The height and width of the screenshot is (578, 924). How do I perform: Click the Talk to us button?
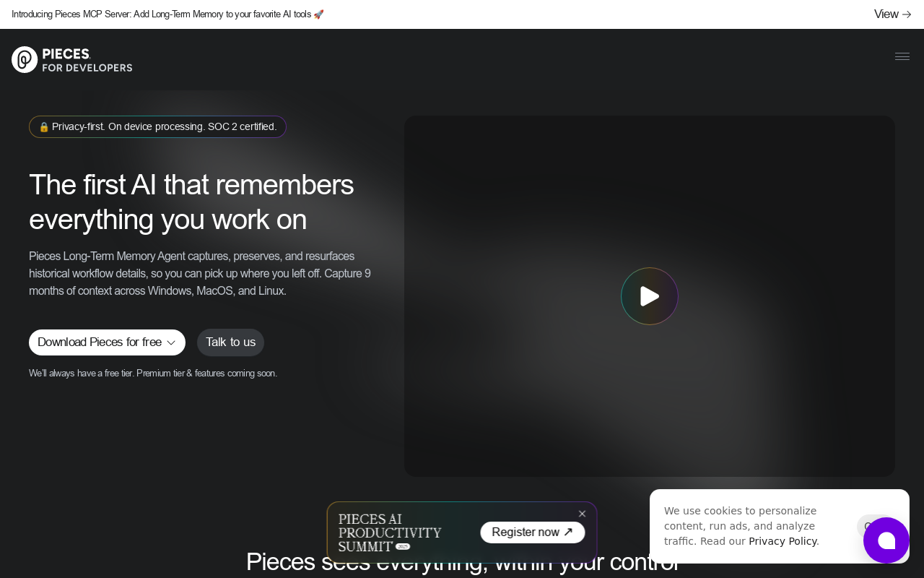230,342
